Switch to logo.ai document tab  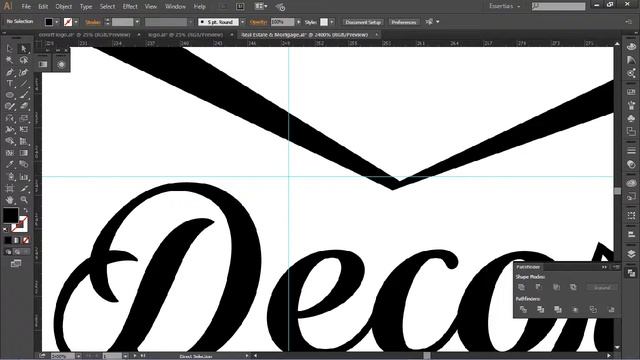point(186,35)
